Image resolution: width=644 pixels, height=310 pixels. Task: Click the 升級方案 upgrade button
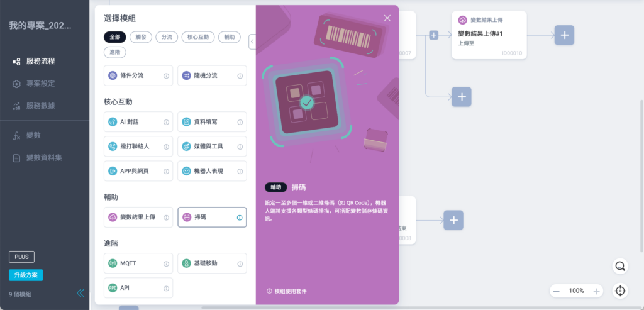pos(26,275)
